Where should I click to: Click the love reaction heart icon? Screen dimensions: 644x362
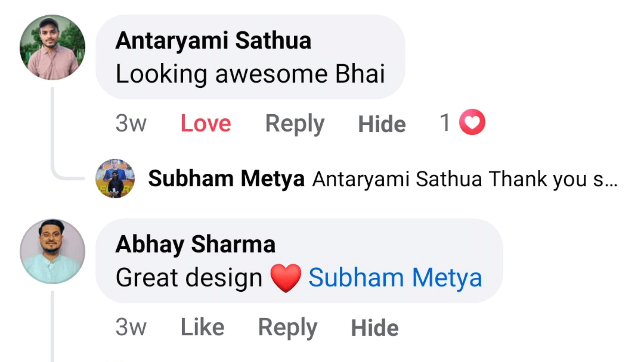pyautogui.click(x=472, y=122)
